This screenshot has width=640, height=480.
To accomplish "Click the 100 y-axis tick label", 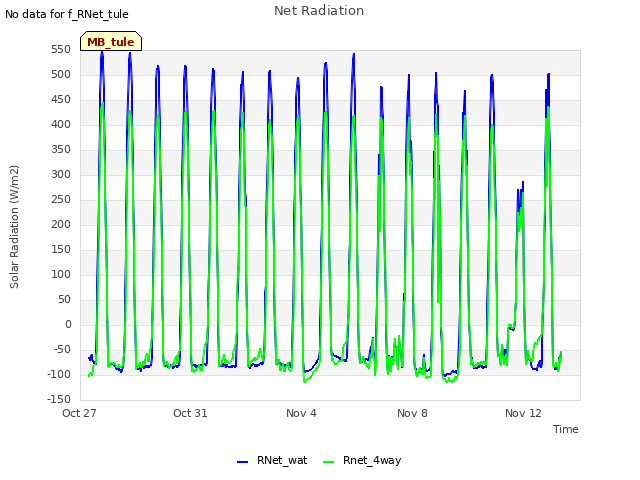I will click(61, 274).
